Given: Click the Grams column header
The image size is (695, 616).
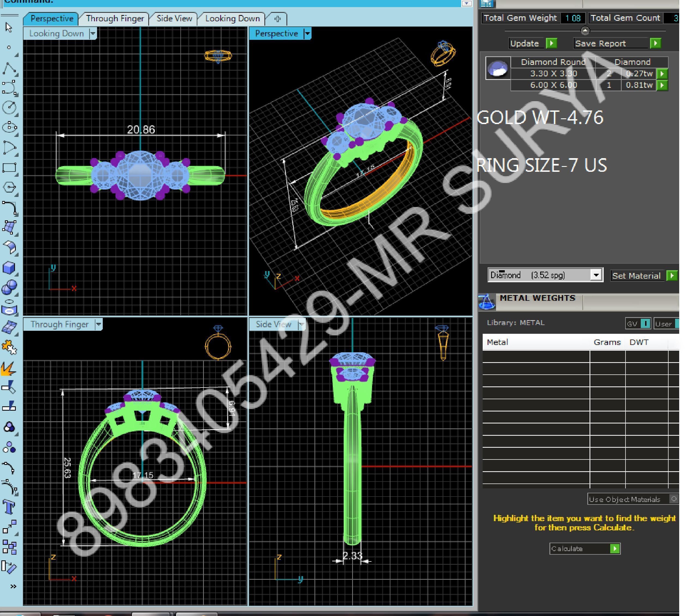Looking at the screenshot, I should [607, 342].
